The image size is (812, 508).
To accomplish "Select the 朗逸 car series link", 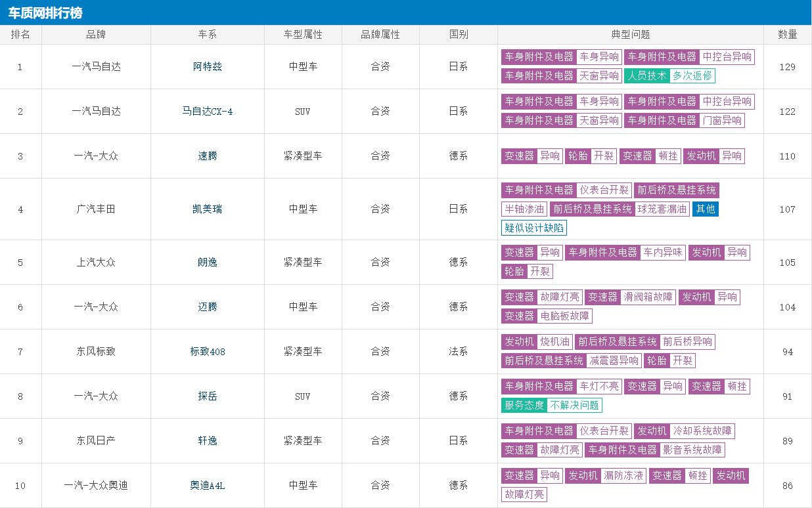I will tap(207, 263).
